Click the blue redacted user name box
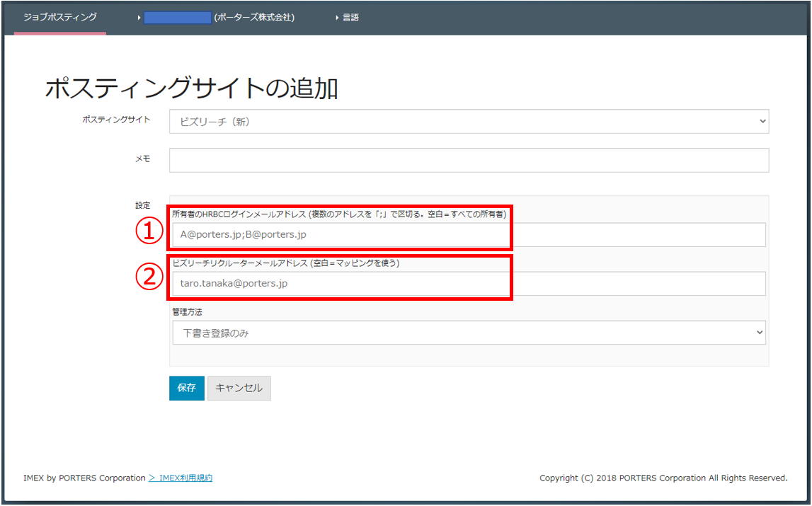The height and width of the screenshot is (506, 812). point(177,18)
